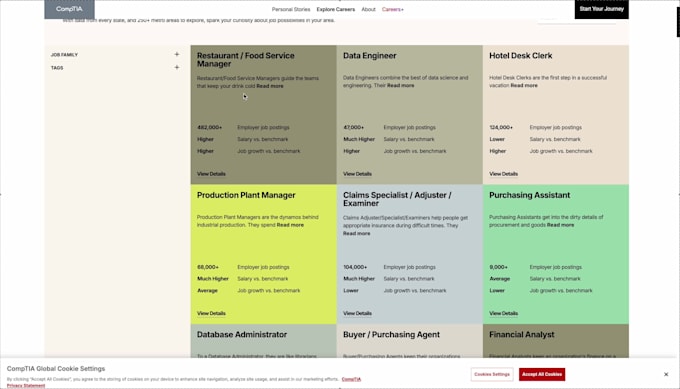Click the 482,000+ job postings value
680x389 pixels.
coord(209,127)
